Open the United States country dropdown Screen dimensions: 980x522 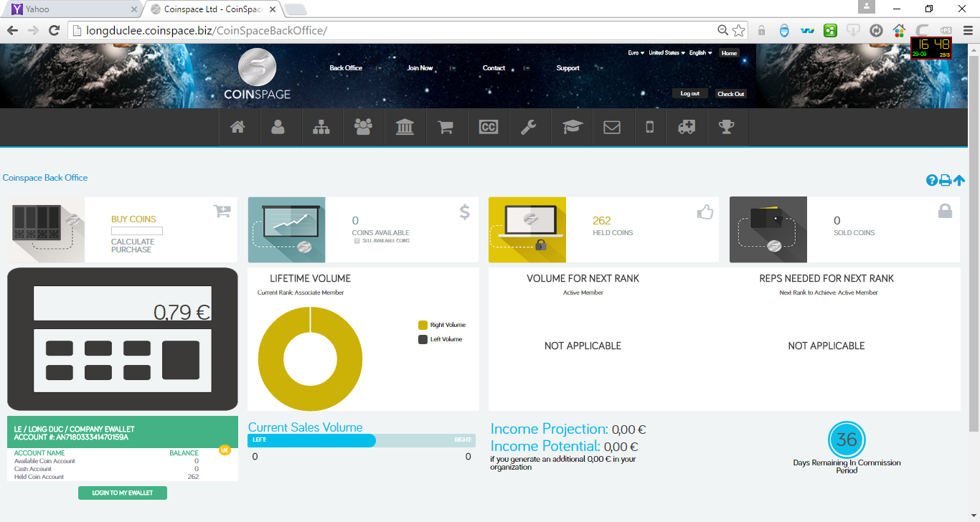click(666, 53)
